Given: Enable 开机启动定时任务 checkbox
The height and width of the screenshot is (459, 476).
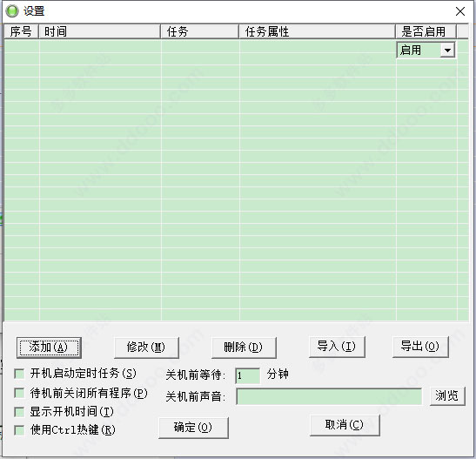Looking at the screenshot, I should click(x=19, y=374).
